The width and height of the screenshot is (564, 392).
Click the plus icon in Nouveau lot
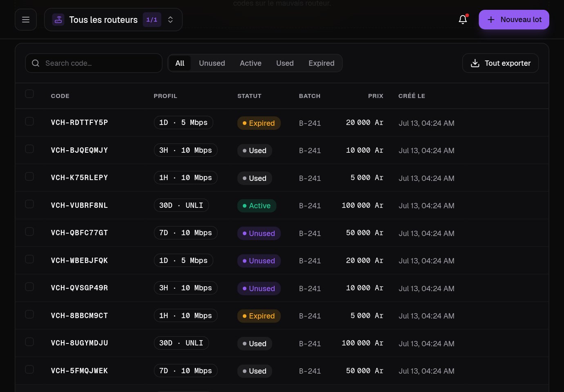coord(491,20)
